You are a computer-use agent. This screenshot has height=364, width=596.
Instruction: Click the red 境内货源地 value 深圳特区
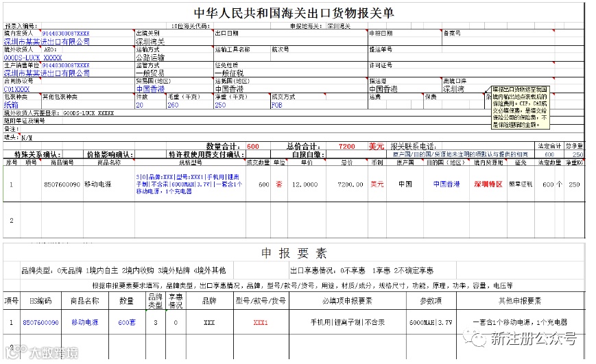(488, 184)
